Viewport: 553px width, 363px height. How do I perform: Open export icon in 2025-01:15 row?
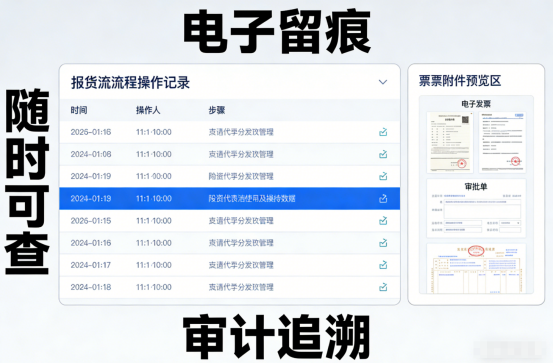(383, 221)
